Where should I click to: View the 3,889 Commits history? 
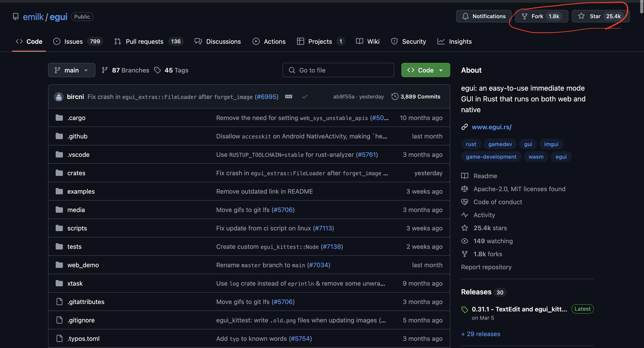pos(416,97)
